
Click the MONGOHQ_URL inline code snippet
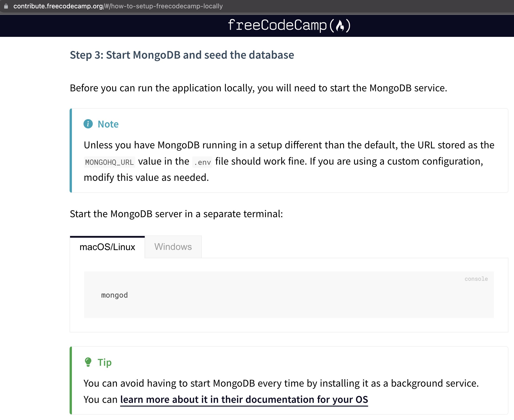(109, 162)
